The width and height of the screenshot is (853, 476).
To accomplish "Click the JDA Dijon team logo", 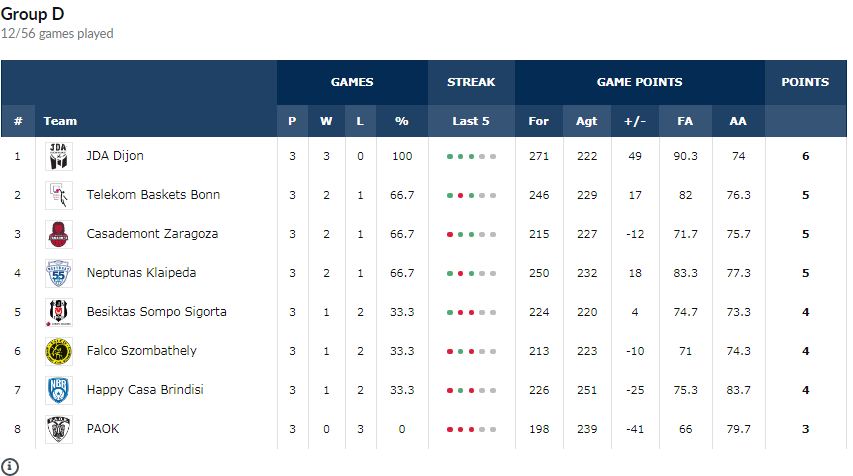I will point(58,156).
